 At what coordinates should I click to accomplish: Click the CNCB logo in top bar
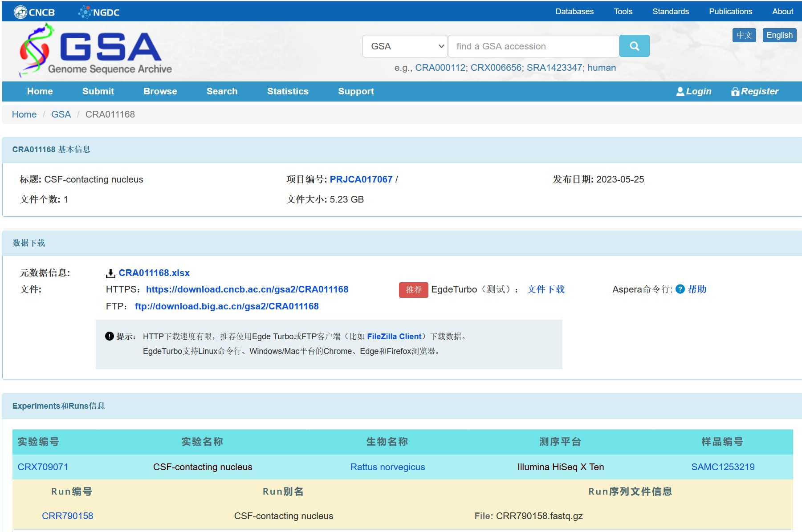(34, 12)
